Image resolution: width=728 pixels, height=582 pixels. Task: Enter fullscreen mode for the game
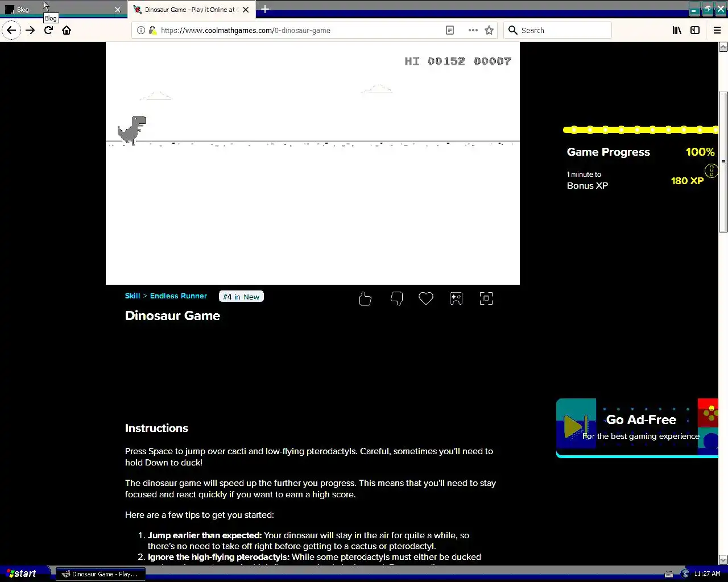coord(486,298)
